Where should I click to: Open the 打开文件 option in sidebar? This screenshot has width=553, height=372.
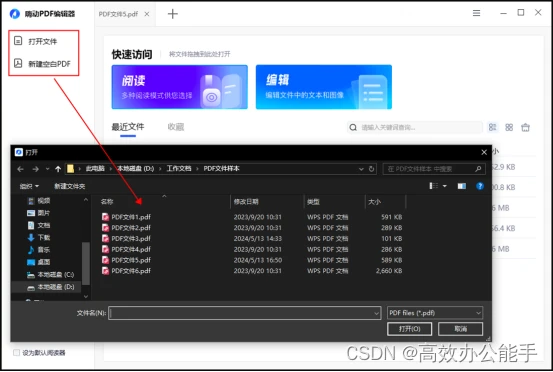pos(36,41)
